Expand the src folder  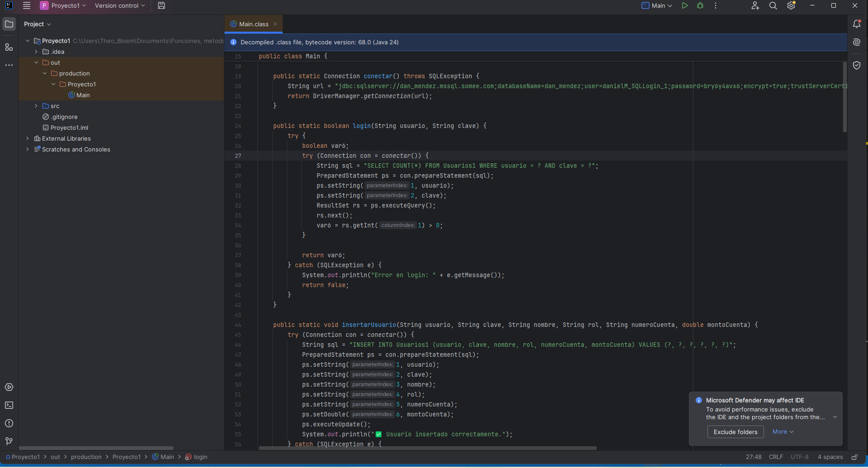pos(36,106)
